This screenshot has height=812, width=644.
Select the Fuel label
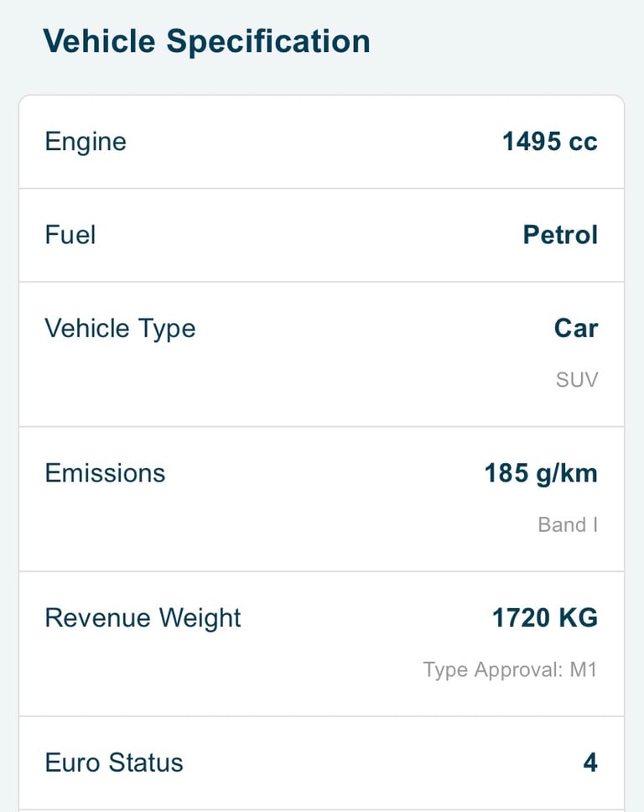pos(70,235)
